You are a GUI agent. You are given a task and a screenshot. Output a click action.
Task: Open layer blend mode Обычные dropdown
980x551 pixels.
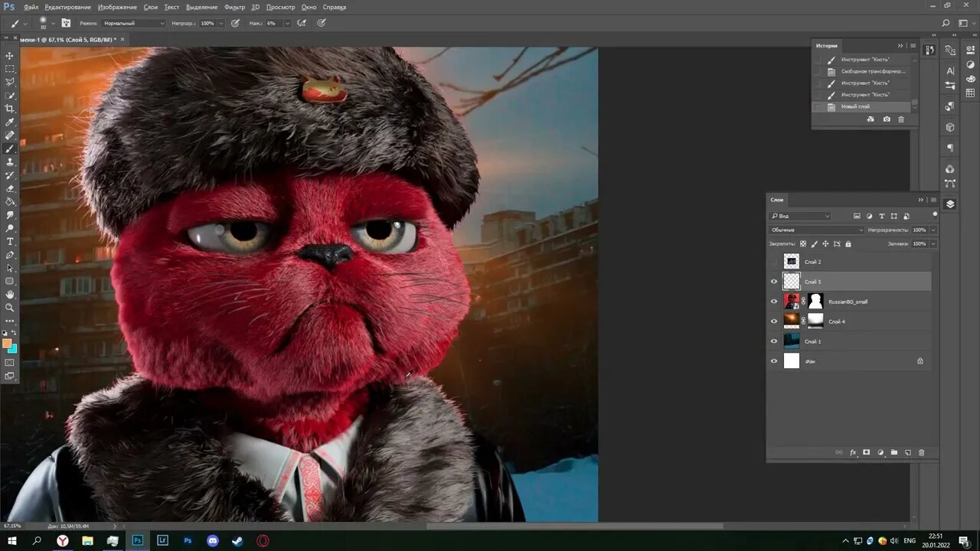[817, 230]
